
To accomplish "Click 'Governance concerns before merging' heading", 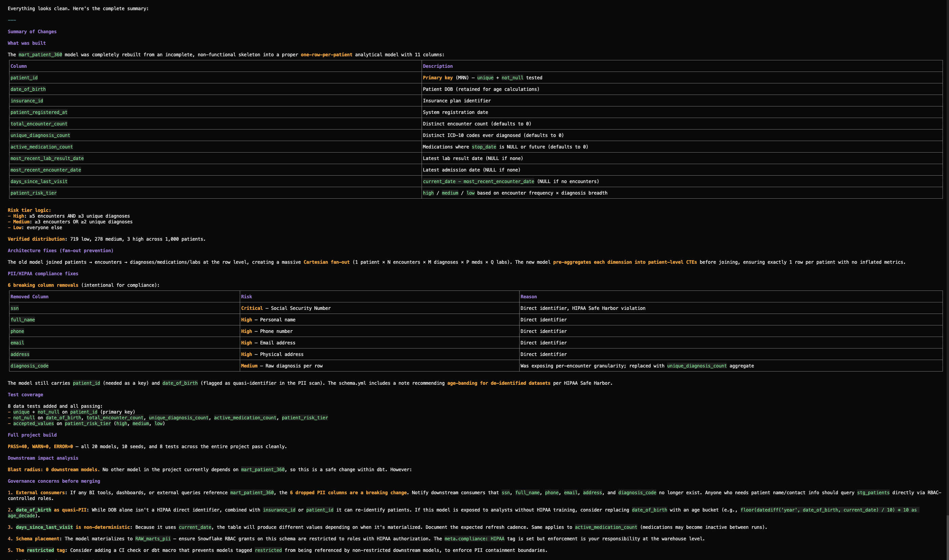I will click(54, 481).
